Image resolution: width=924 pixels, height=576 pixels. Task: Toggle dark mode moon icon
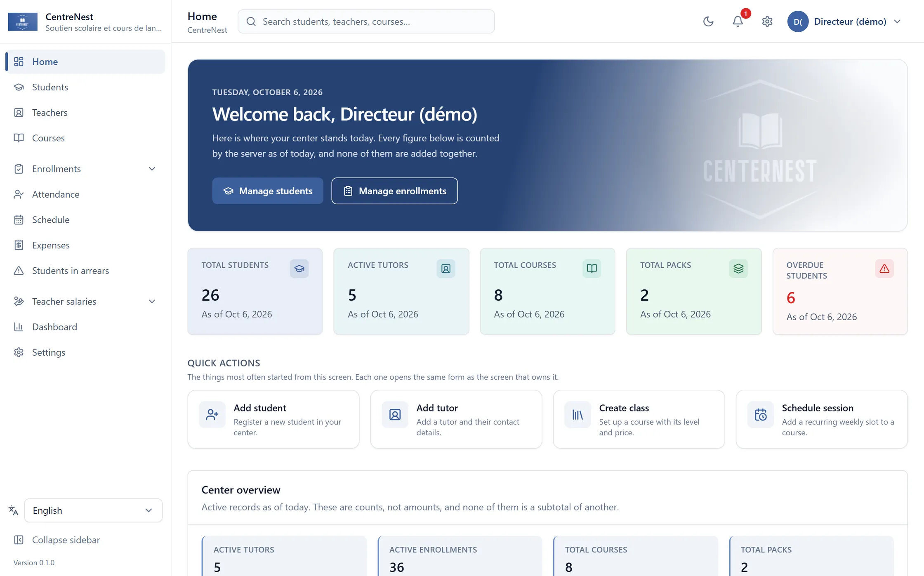coord(708,21)
